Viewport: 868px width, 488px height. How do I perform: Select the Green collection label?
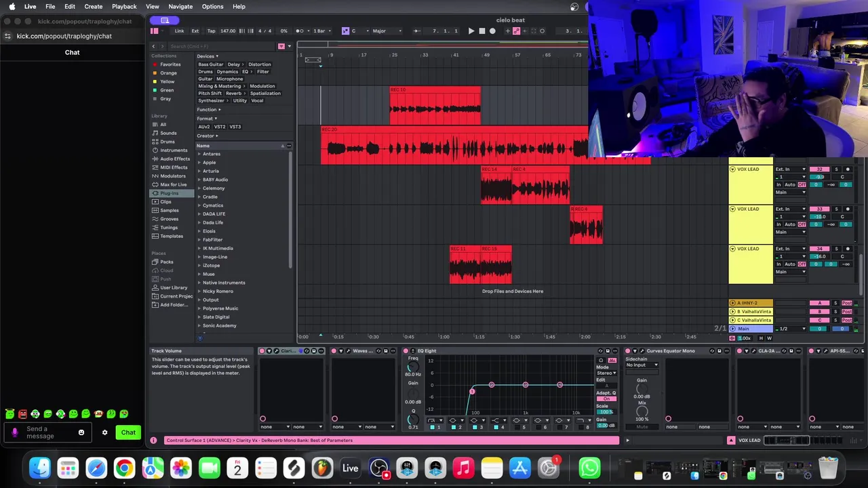[167, 90]
